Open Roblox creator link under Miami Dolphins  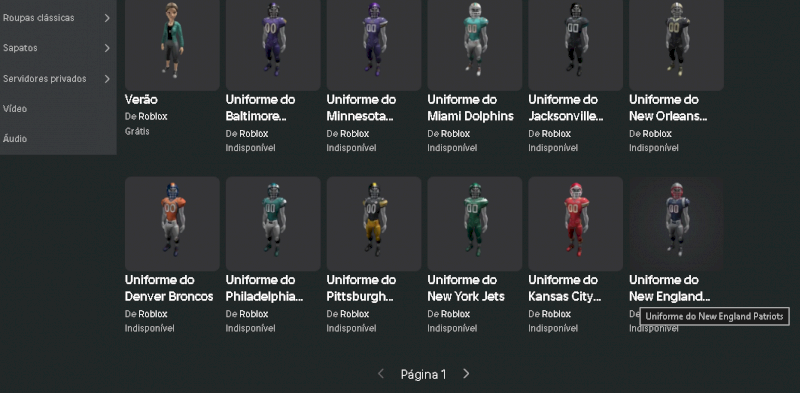(455, 134)
